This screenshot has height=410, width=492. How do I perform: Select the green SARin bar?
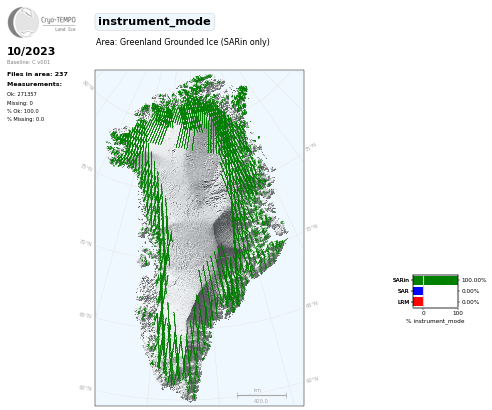click(x=435, y=280)
